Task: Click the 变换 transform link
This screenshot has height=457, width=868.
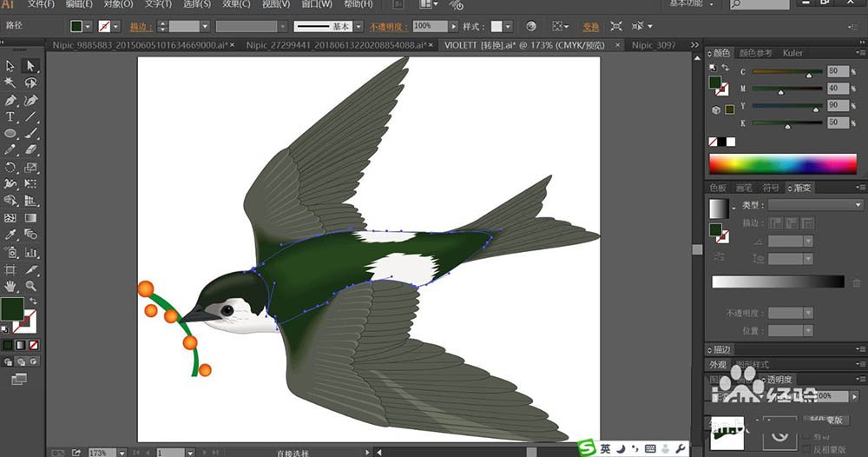Action: 590,27
